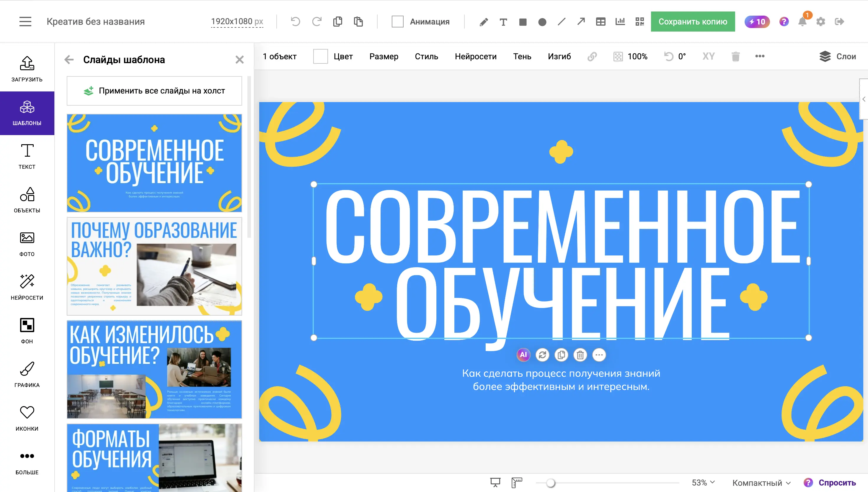This screenshot has height=492, width=868.
Task: Open the Шаблоны sidebar section
Action: pyautogui.click(x=27, y=113)
